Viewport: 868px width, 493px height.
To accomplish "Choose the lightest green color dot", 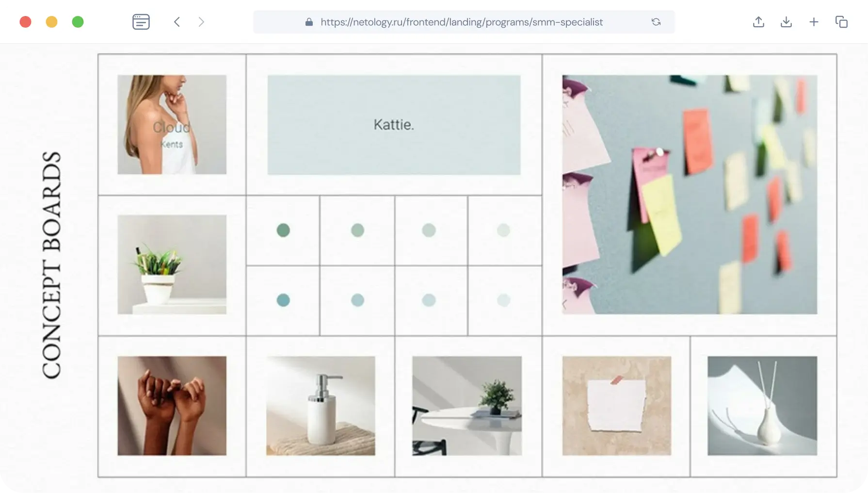I will [503, 230].
